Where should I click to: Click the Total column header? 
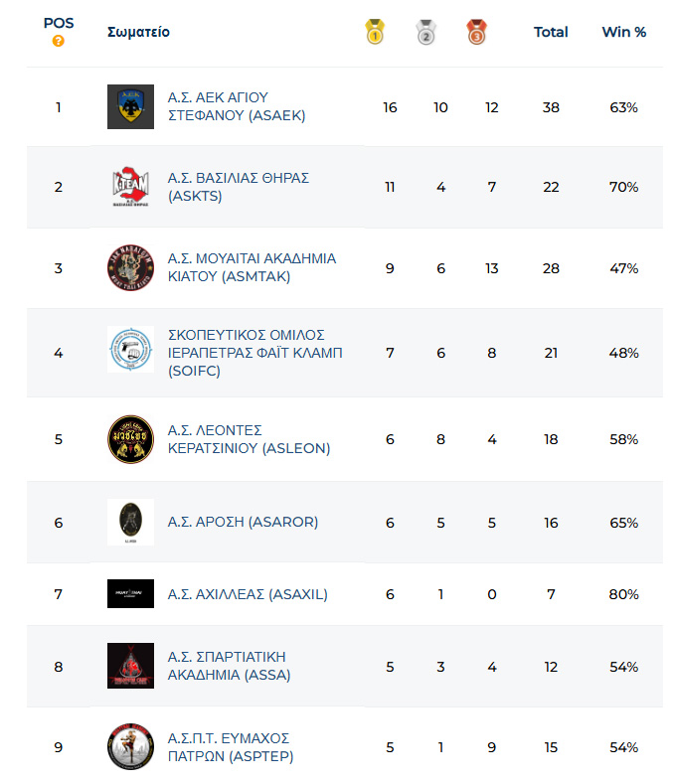(x=551, y=32)
